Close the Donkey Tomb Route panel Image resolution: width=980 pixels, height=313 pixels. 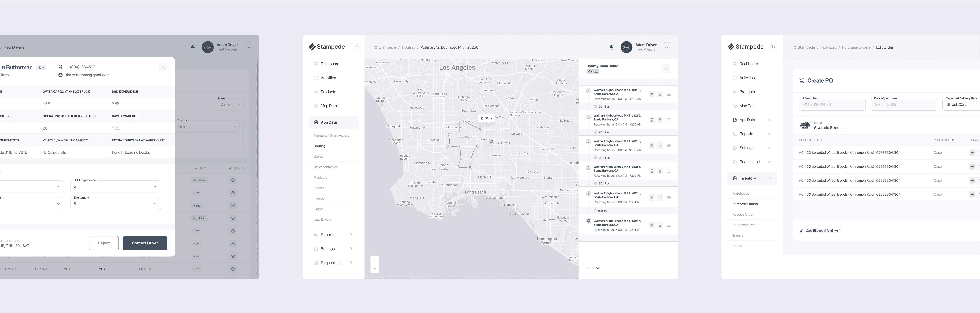666,69
